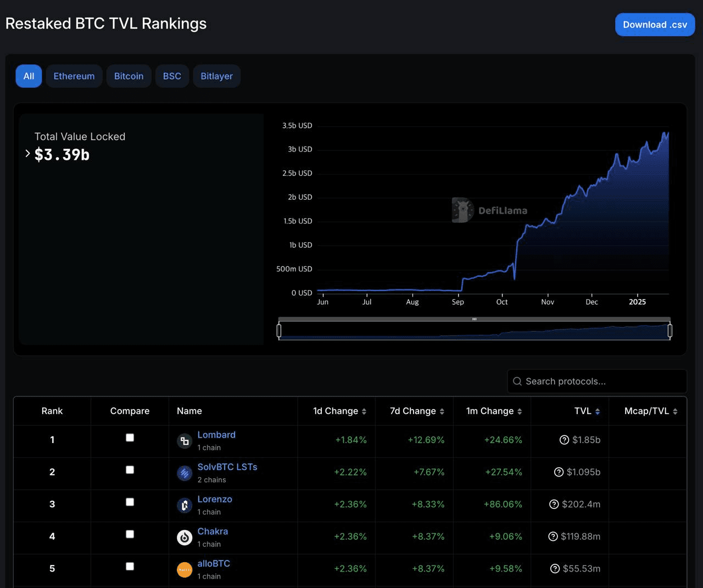Click the SolvBTC LSTs logo icon
This screenshot has width=703, height=588.
pos(185,473)
